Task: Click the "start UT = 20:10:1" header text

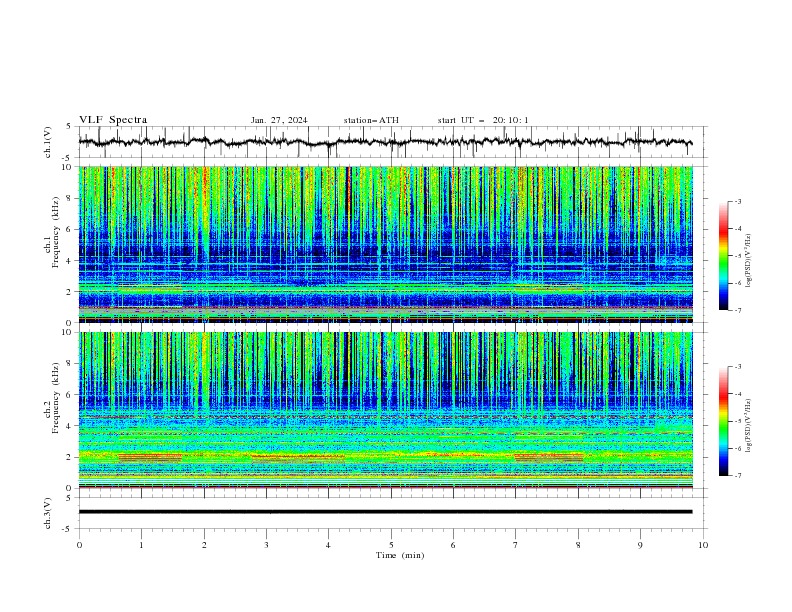Action: pos(483,120)
